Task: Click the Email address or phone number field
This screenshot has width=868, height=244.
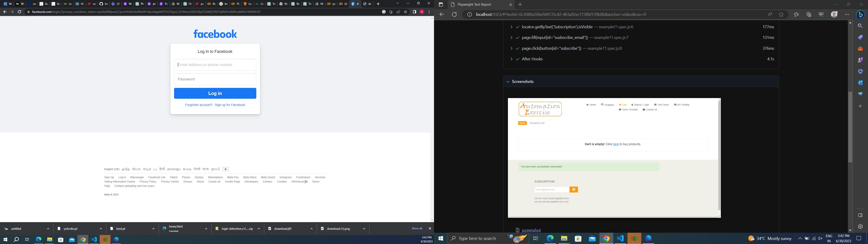Action: point(215,65)
